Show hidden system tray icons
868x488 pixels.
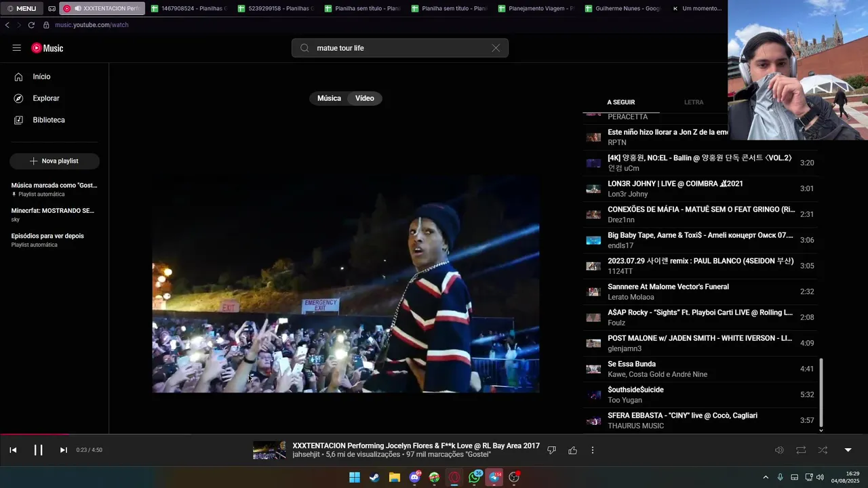(766, 477)
